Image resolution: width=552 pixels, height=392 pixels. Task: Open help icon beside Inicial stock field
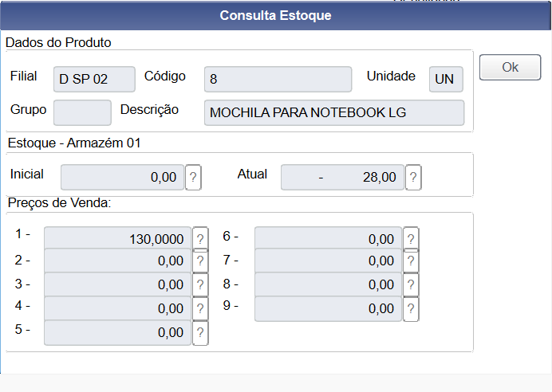[192, 177]
